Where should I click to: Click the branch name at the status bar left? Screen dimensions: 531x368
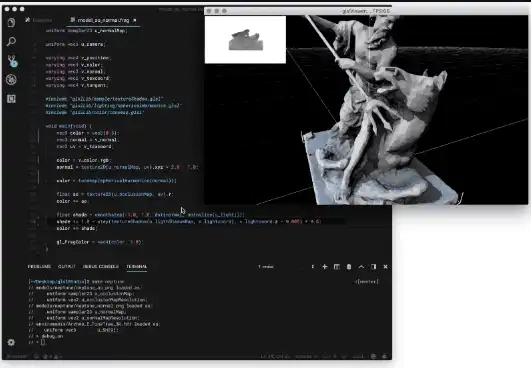18,356
